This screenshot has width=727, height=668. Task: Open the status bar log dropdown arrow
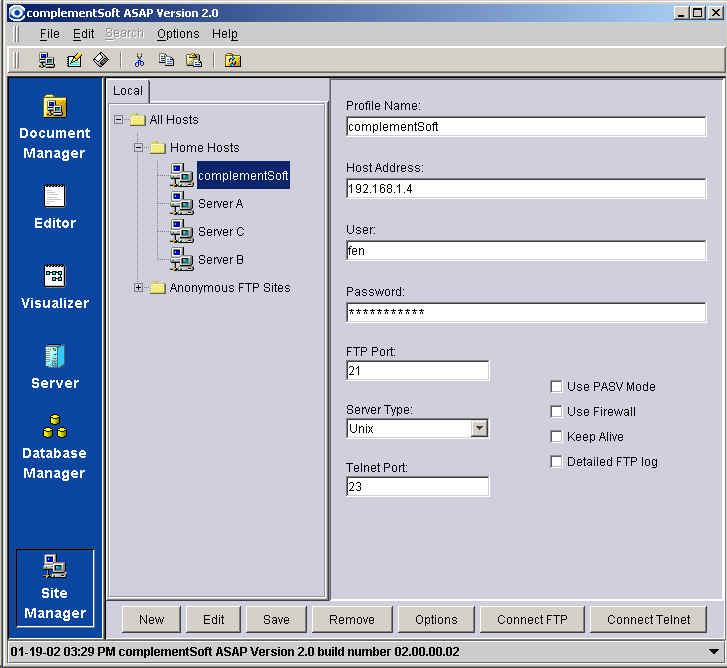click(x=714, y=652)
